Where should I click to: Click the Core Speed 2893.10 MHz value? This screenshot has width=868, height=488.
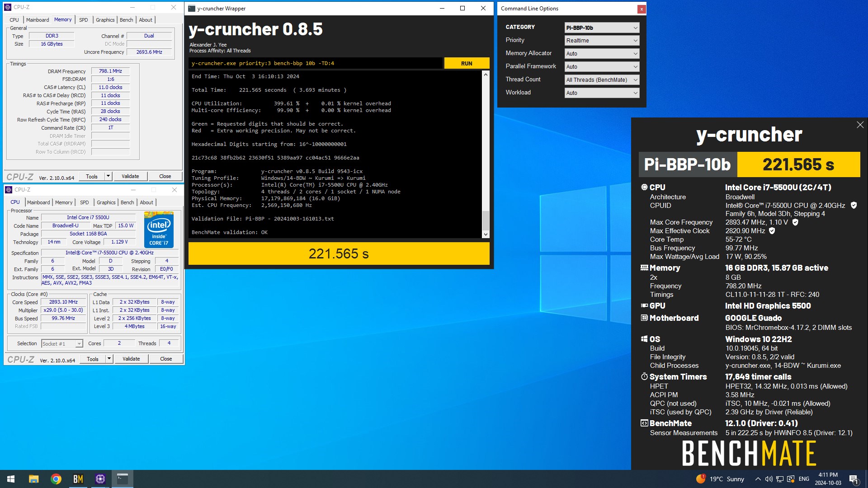(63, 302)
